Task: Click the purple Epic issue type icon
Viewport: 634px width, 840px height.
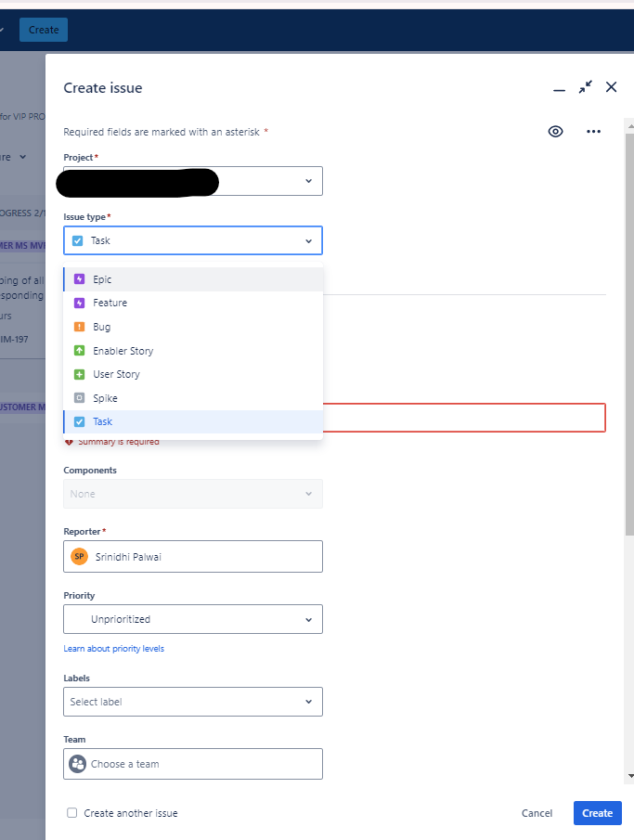Action: [79, 279]
